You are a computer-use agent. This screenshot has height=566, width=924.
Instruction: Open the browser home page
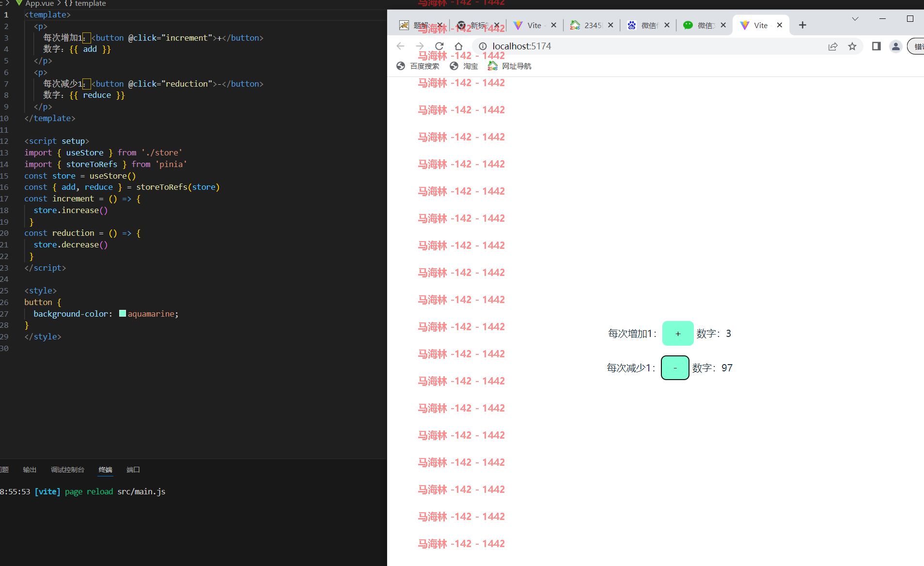coord(458,46)
